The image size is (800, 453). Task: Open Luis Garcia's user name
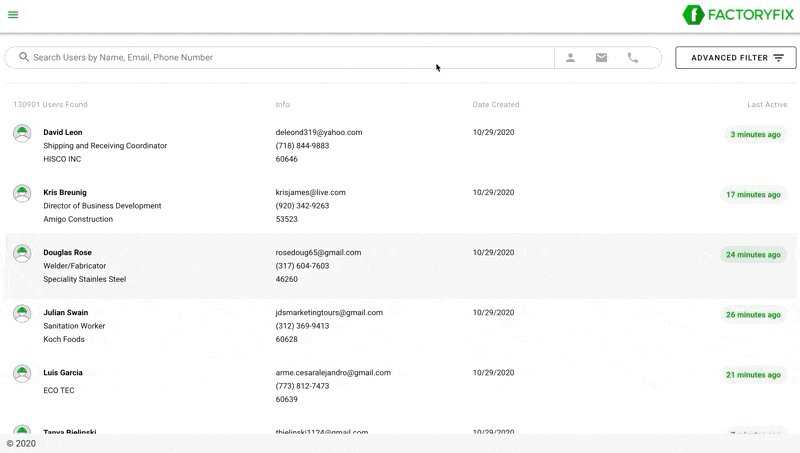click(x=63, y=372)
